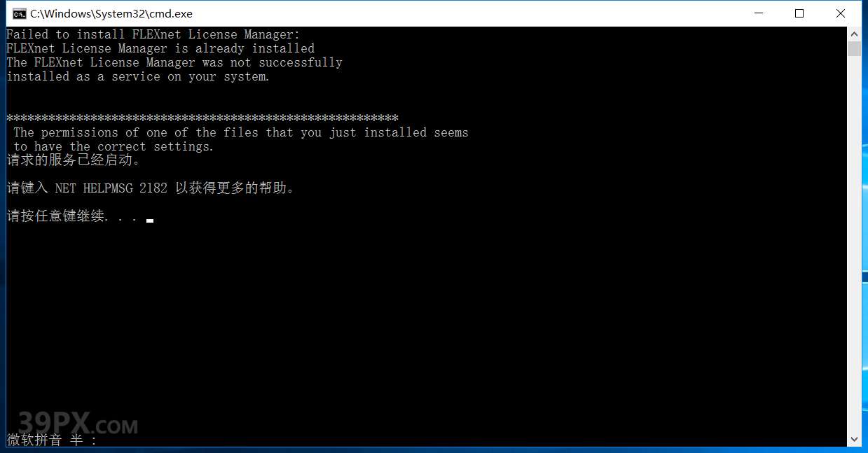Click the row of asterisks separator
Viewport: 868px width, 453px height.
pyautogui.click(x=202, y=118)
